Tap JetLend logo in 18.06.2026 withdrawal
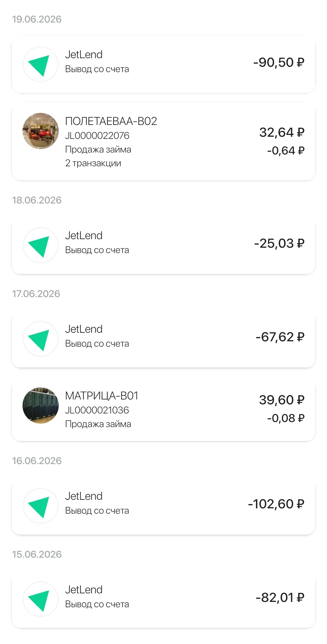 (40, 245)
